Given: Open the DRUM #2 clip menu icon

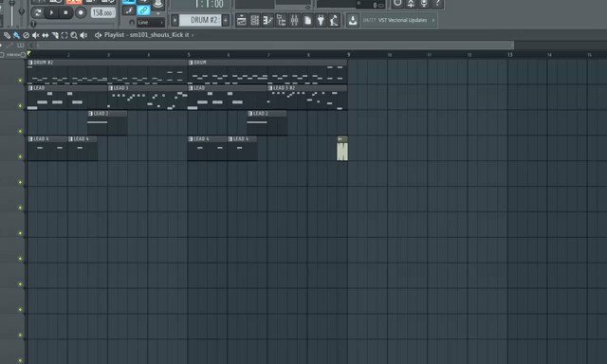Looking at the screenshot, I should point(30,63).
